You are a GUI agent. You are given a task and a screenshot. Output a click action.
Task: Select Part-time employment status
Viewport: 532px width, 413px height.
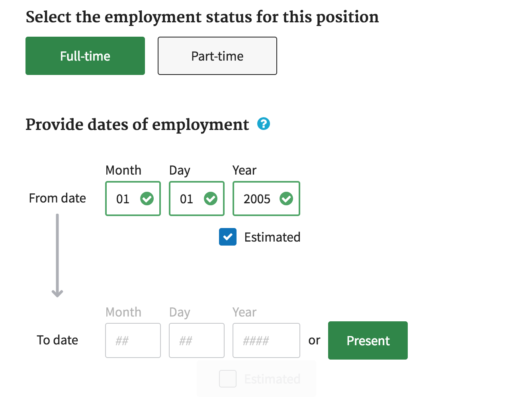[217, 56]
